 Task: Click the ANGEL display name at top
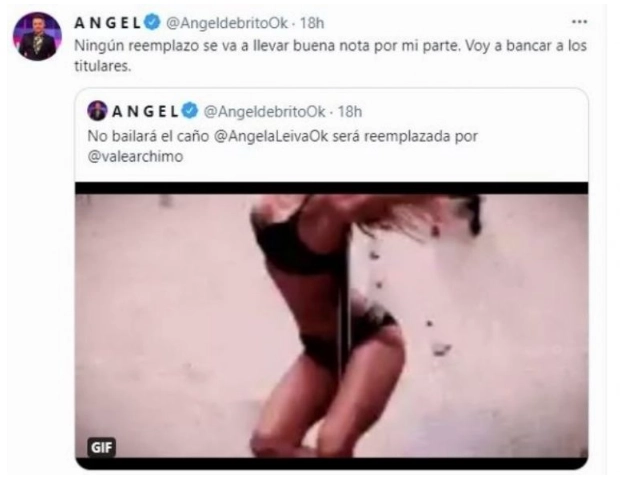[108, 23]
